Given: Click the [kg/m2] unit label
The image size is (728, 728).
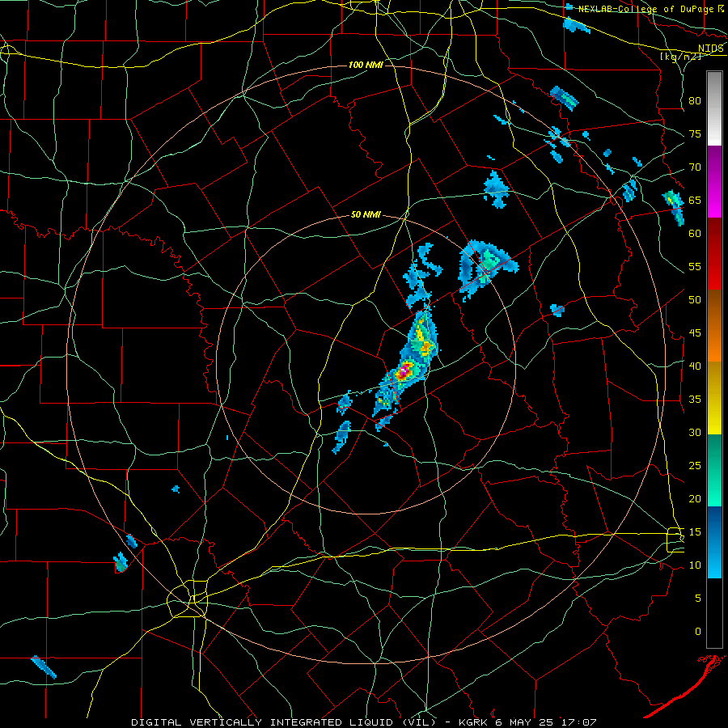Looking at the screenshot, I should (680, 57).
